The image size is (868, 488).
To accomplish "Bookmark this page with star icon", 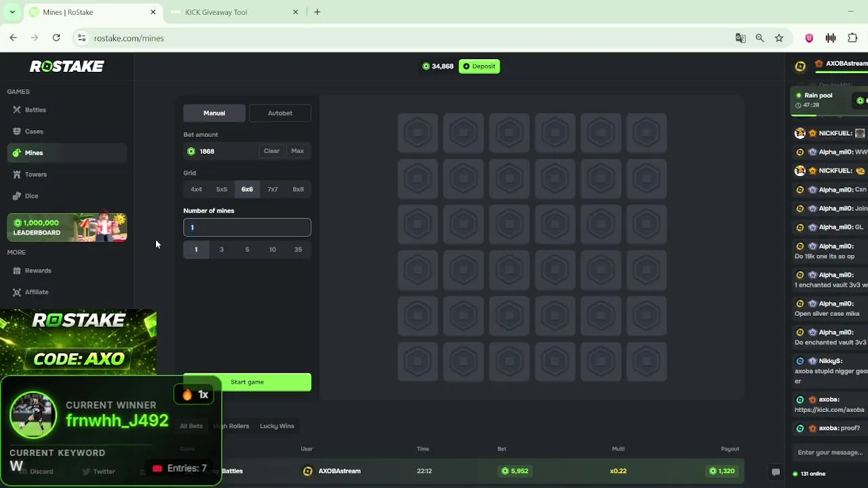I will (779, 38).
